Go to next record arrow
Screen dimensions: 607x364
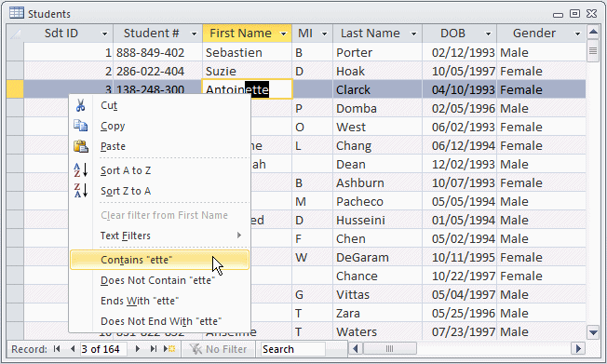coord(137,349)
